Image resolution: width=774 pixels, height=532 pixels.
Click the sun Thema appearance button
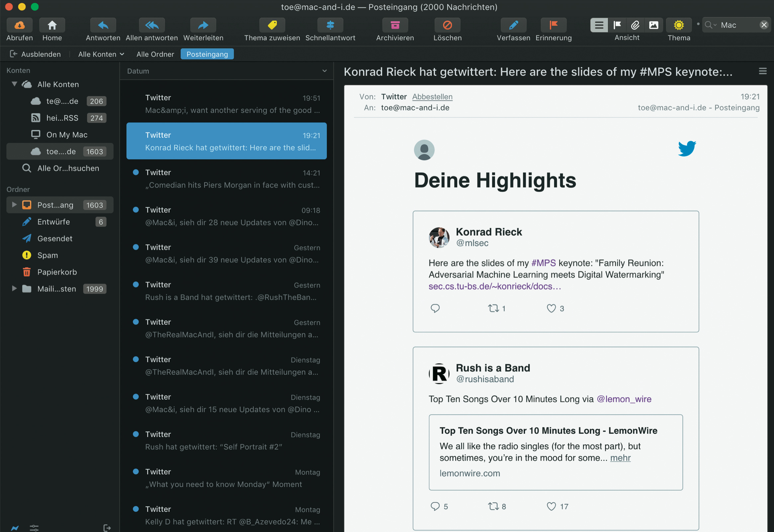(678, 25)
